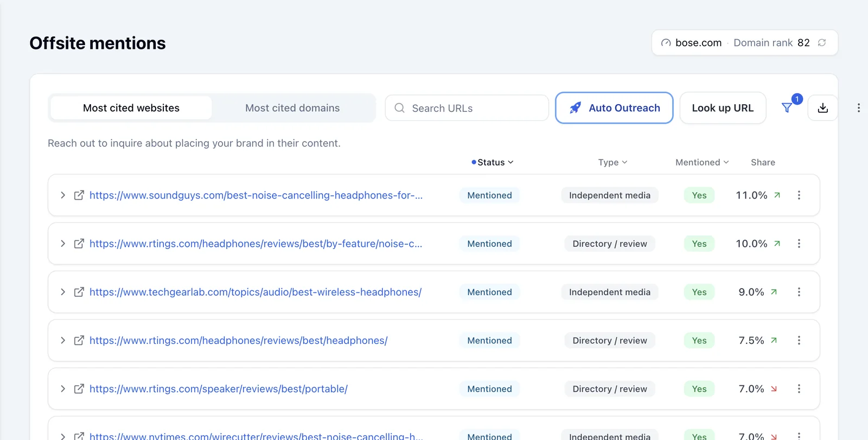Image resolution: width=868 pixels, height=440 pixels.
Task: Open row menu for rtings best/headphones row
Action: point(799,340)
